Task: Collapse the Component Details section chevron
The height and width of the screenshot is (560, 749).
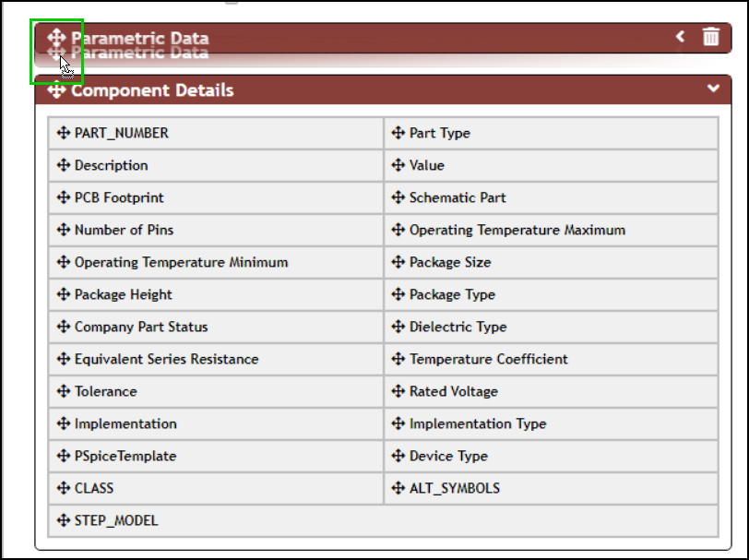Action: (712, 89)
